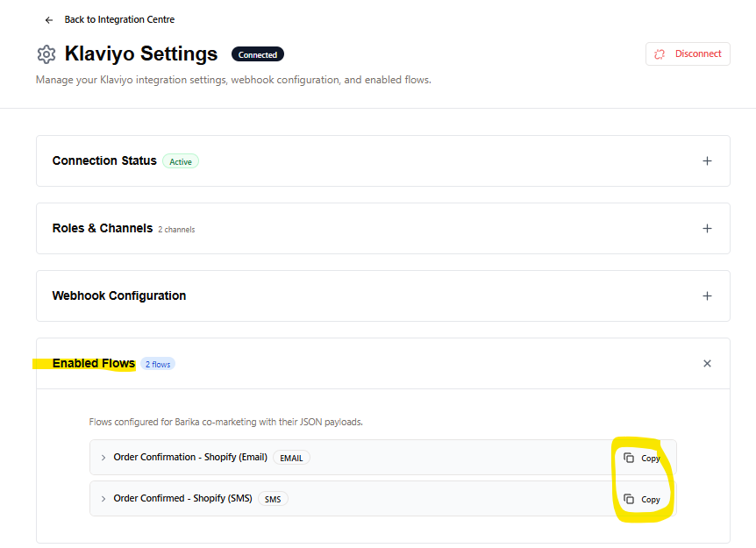756x548 pixels.
Task: Click the EMAIL channel tag
Action: click(x=291, y=458)
